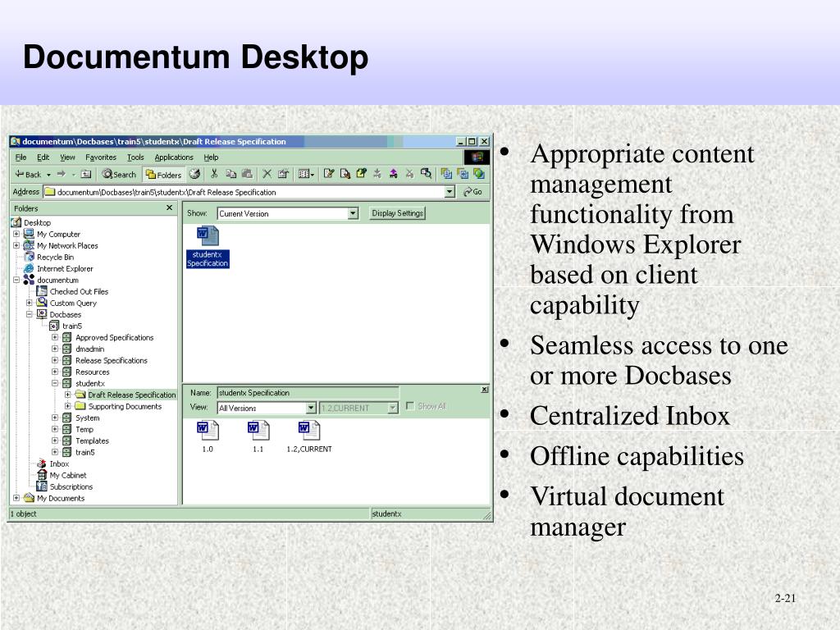The height and width of the screenshot is (630, 840).
Task: Cut the selection with scissors icon
Action: [x=214, y=174]
